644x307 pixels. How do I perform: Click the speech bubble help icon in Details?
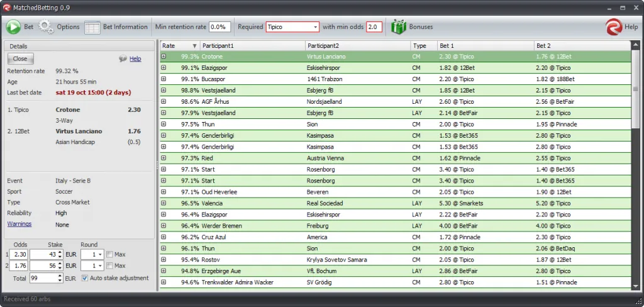[x=123, y=59]
